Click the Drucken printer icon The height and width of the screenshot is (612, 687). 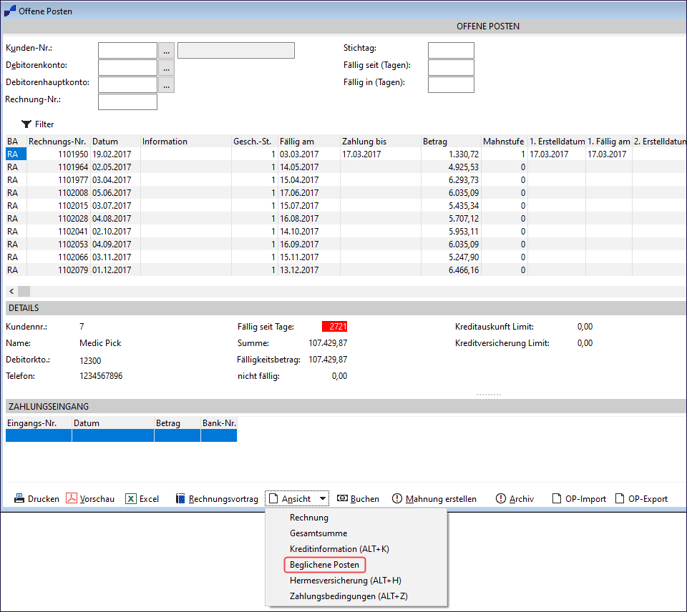click(19, 499)
